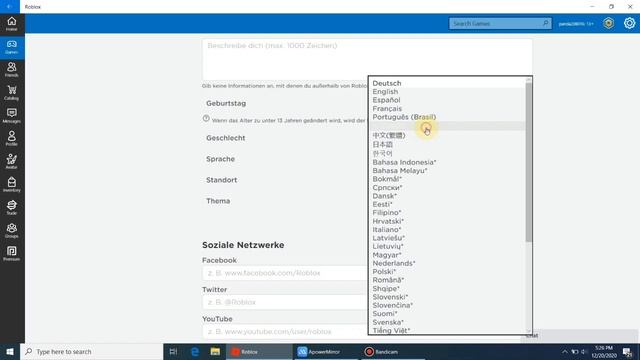640x360 pixels.
Task: Open Task View on the taskbar
Action: coord(173,351)
